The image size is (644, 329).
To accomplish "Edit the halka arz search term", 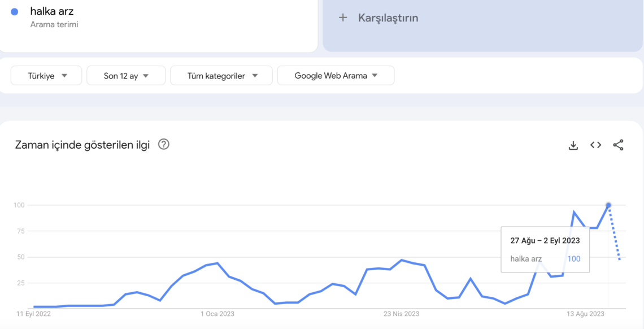I will [52, 11].
